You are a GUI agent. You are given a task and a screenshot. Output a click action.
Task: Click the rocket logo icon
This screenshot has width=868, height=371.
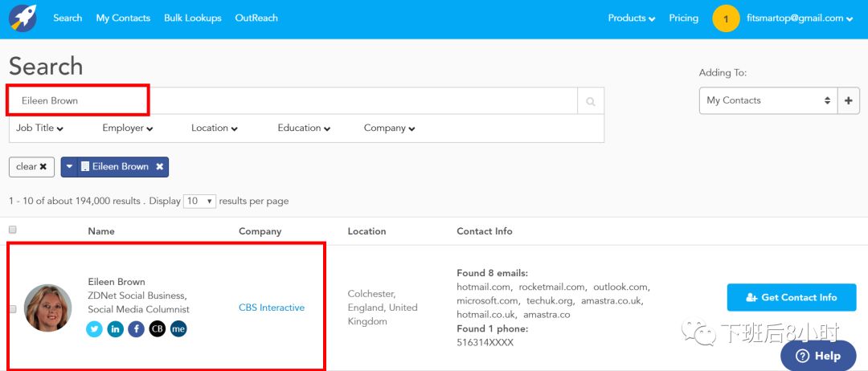pyautogui.click(x=23, y=18)
